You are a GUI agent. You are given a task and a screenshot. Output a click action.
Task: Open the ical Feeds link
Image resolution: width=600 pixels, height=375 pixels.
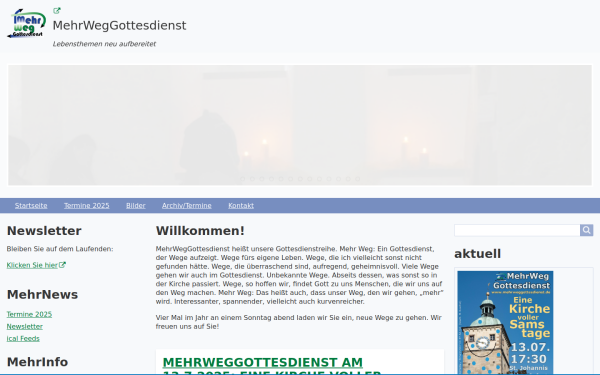(23, 339)
